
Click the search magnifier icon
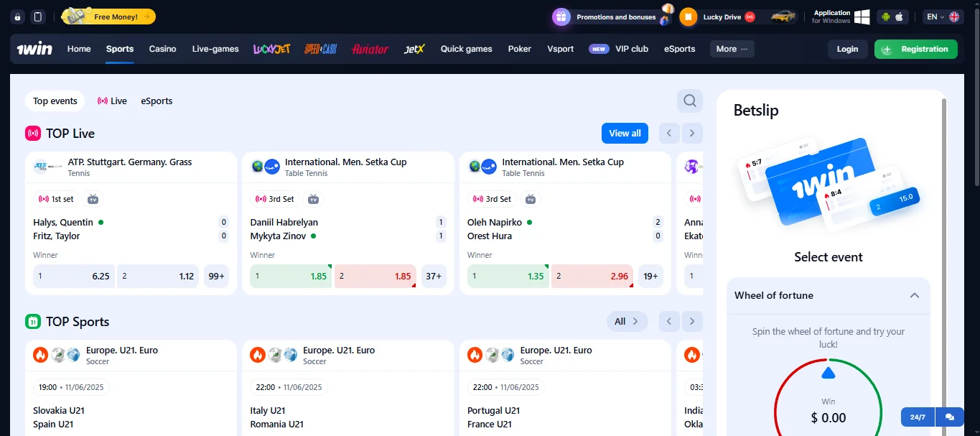coord(689,101)
